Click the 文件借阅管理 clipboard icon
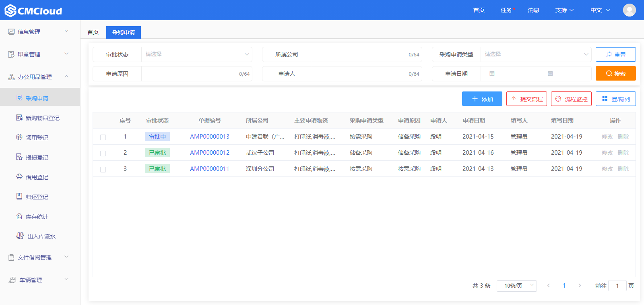 click(11, 257)
